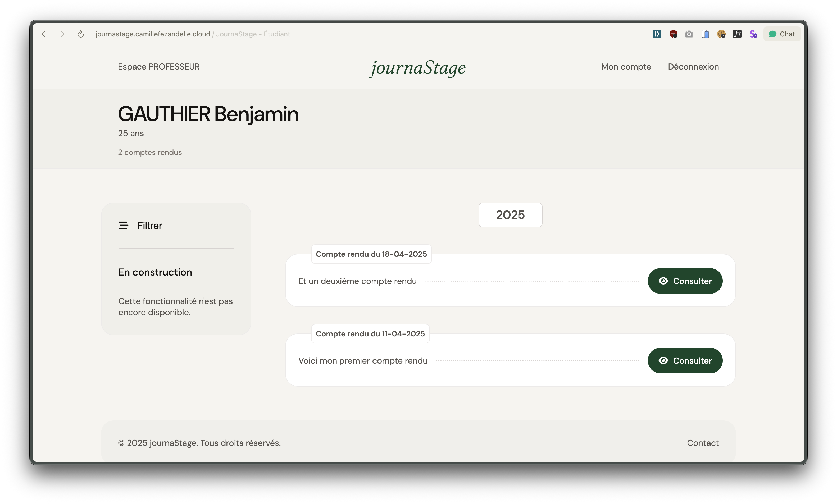Image resolution: width=837 pixels, height=504 pixels.
Task: Open Mon compte in the navigation
Action: pyautogui.click(x=626, y=67)
